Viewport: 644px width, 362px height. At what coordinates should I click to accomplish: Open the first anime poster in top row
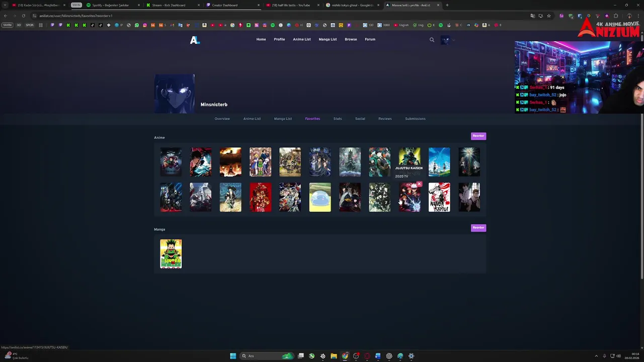(171, 162)
